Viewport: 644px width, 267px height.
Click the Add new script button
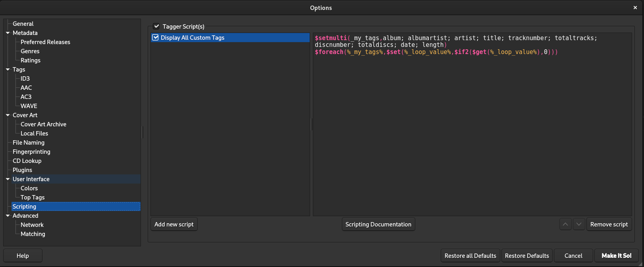174,224
